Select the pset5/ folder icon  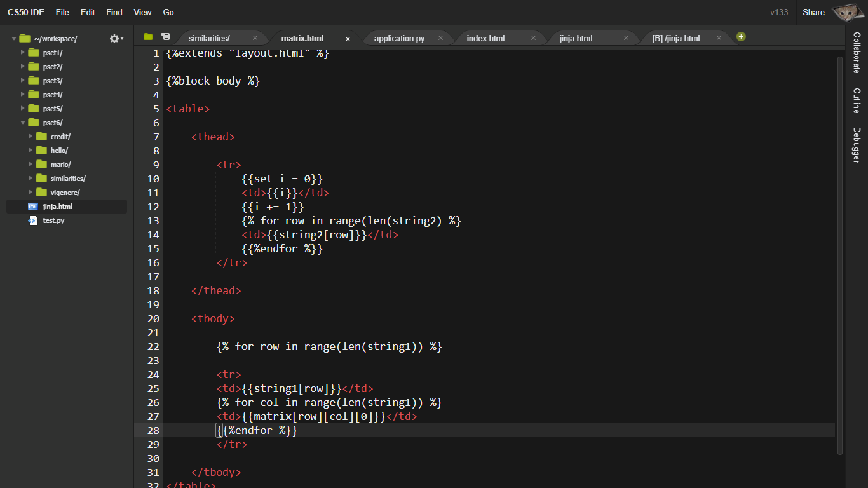click(x=34, y=109)
